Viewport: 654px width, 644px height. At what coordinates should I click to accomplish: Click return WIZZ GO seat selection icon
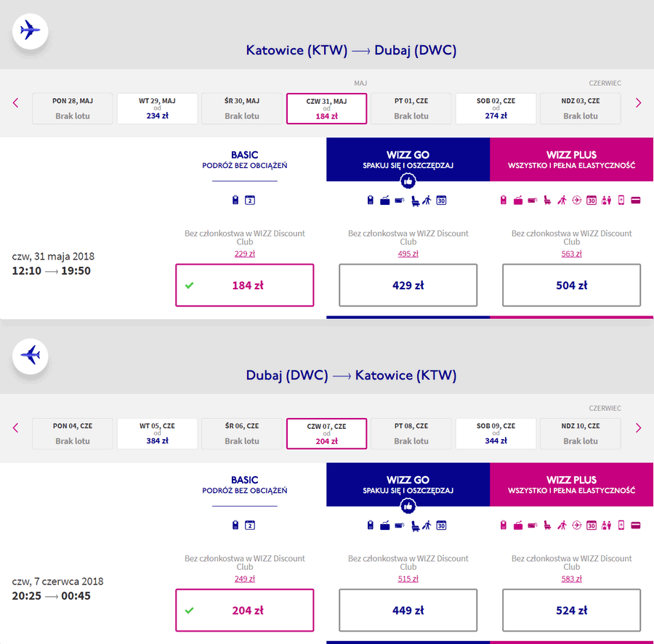click(415, 526)
